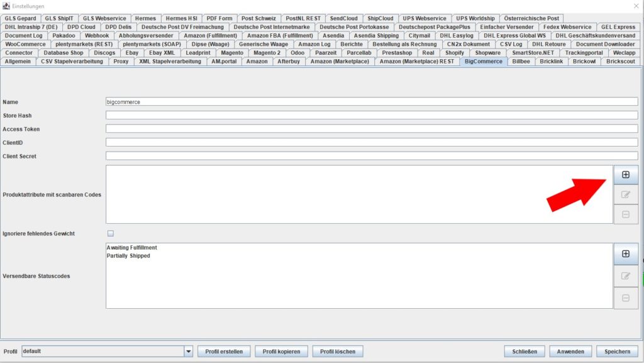
Task: Open the Document Downloader tab
Action: point(605,44)
